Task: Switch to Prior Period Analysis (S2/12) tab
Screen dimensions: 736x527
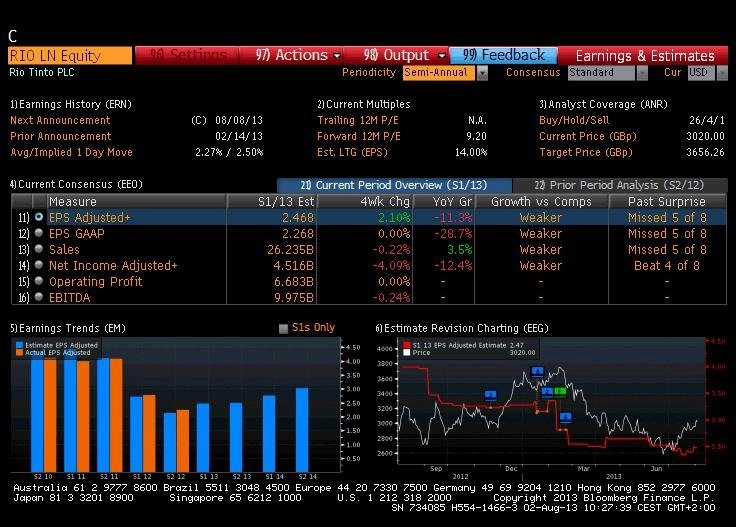Action: [x=620, y=185]
